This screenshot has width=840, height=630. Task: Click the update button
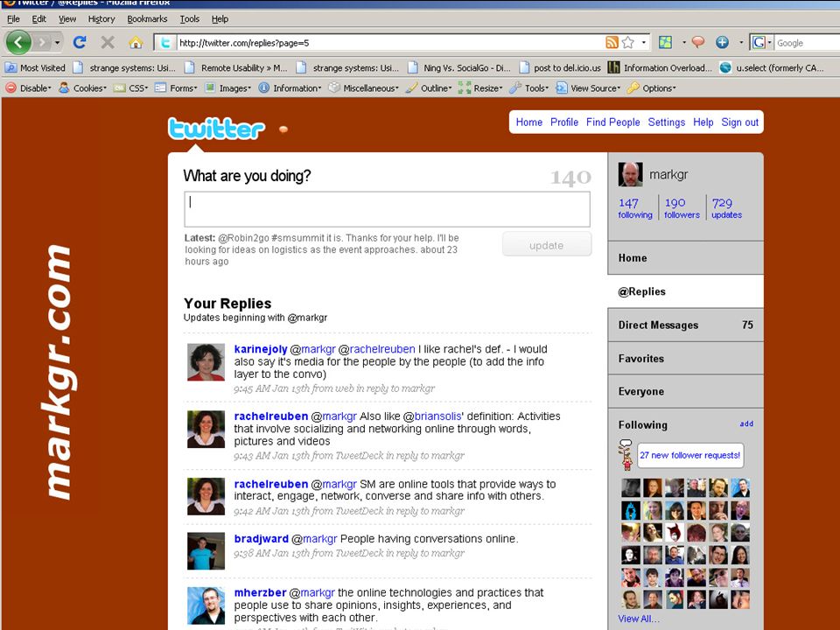[x=546, y=245]
